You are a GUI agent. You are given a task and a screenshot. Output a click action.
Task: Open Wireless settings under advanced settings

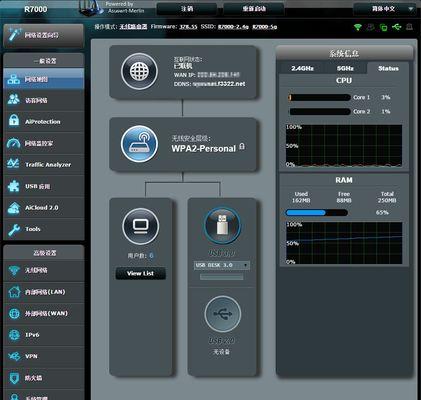pyautogui.click(x=44, y=270)
